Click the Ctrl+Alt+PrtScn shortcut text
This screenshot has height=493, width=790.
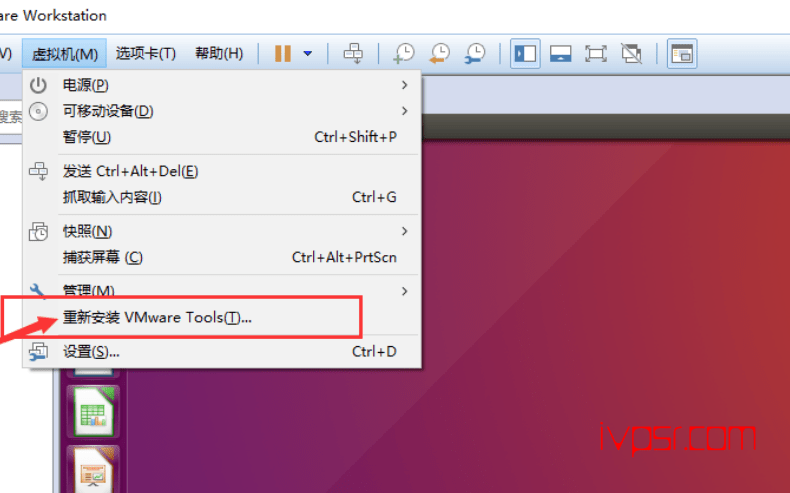click(x=344, y=257)
